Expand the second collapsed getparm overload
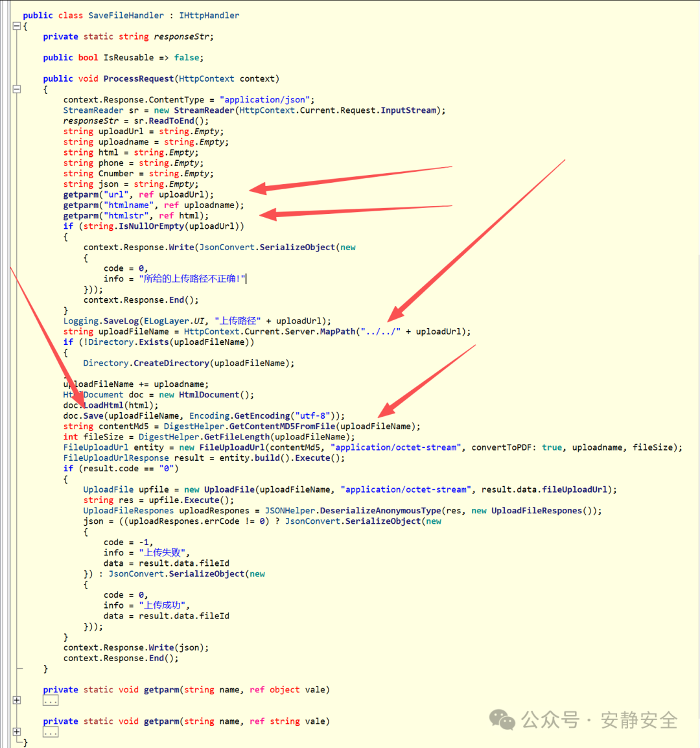 pyautogui.click(x=16, y=731)
